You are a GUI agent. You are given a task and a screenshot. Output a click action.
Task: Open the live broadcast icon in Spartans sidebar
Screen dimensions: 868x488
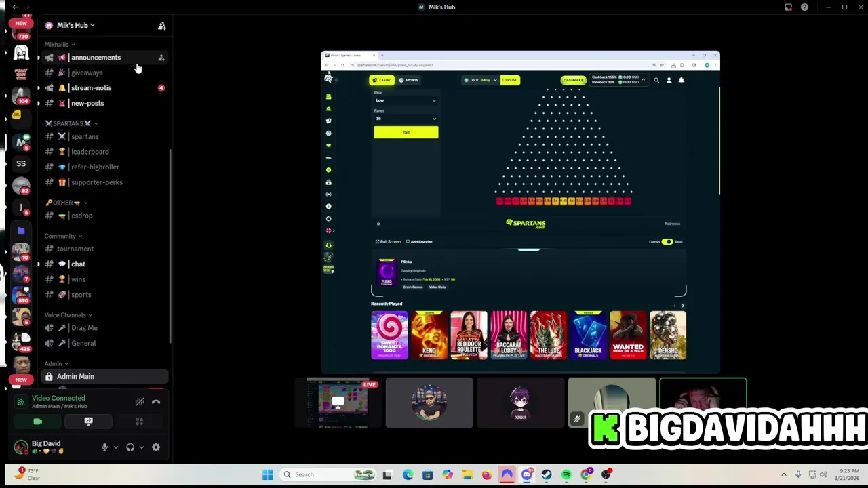(328, 195)
